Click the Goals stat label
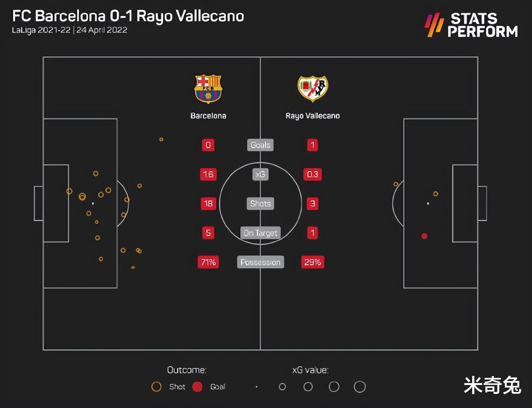This screenshot has width=532, height=408. coord(260,145)
